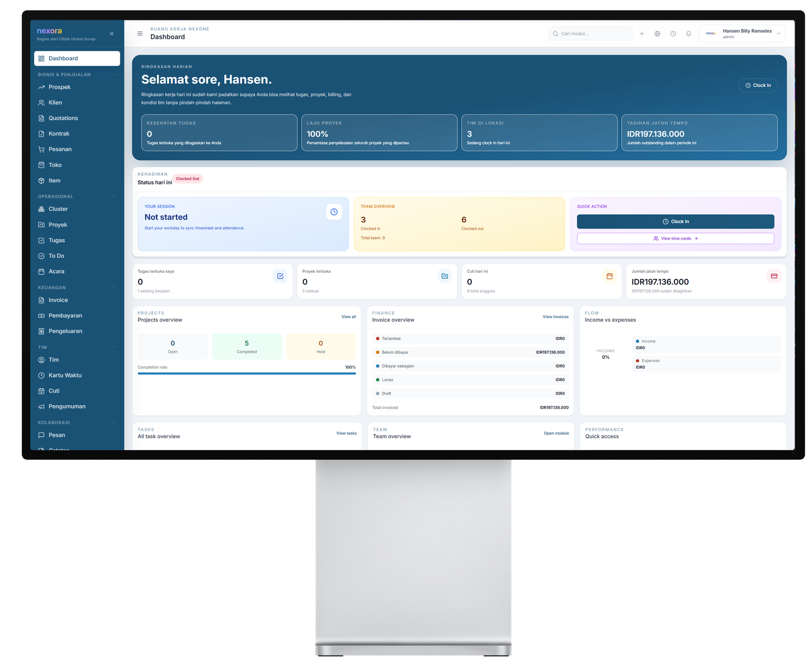The width and height of the screenshot is (812, 662).
Task: Click the Kesehatan Tugas summary card
Action: [x=219, y=133]
